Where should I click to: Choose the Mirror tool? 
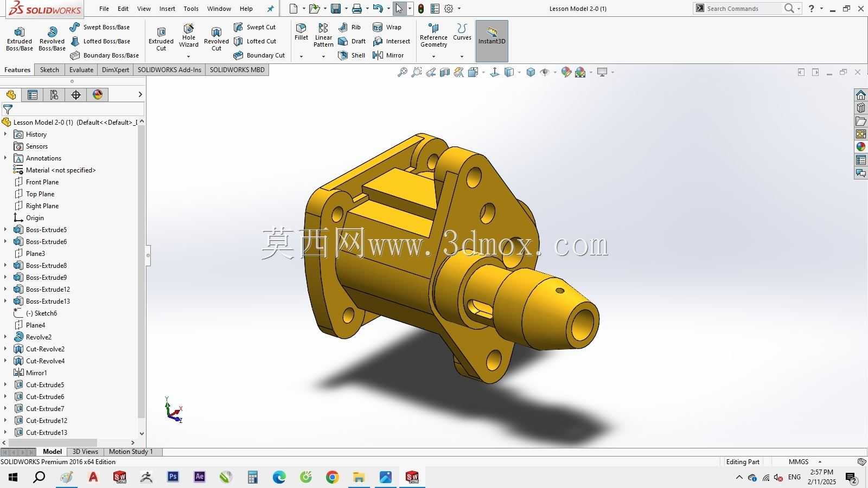click(388, 55)
